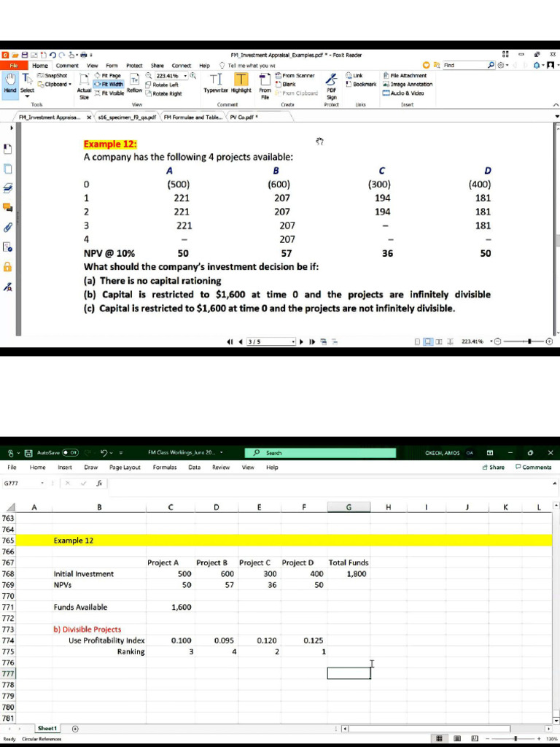
Task: Expand the Foxit navigation panel arrow
Action: pyautogui.click(x=12, y=128)
